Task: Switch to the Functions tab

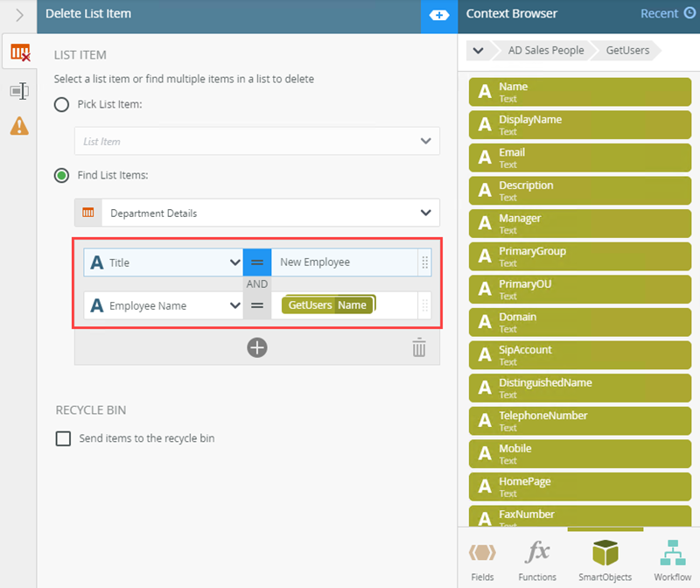Action: click(x=537, y=560)
